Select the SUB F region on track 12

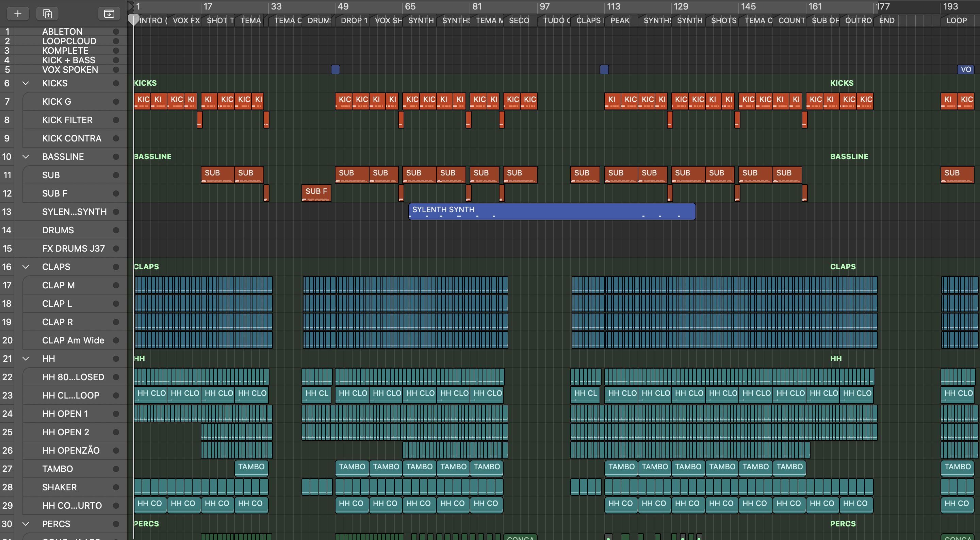point(316,193)
